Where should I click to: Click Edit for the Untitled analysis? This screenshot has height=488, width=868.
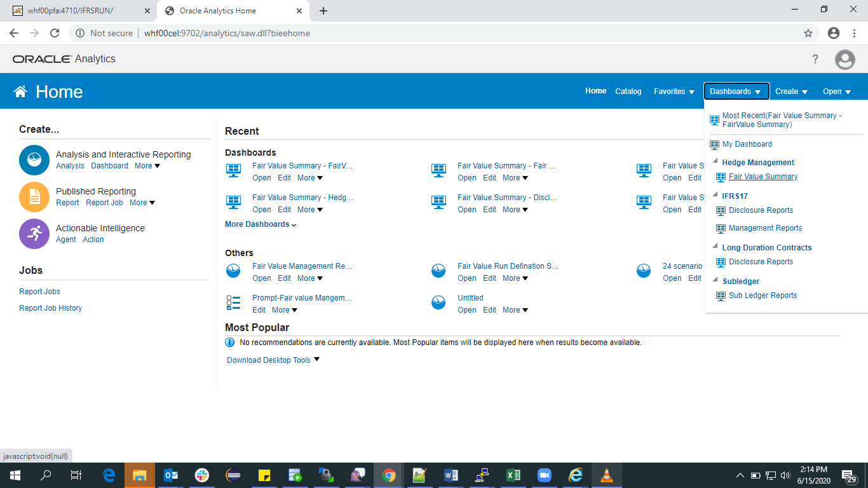point(489,310)
